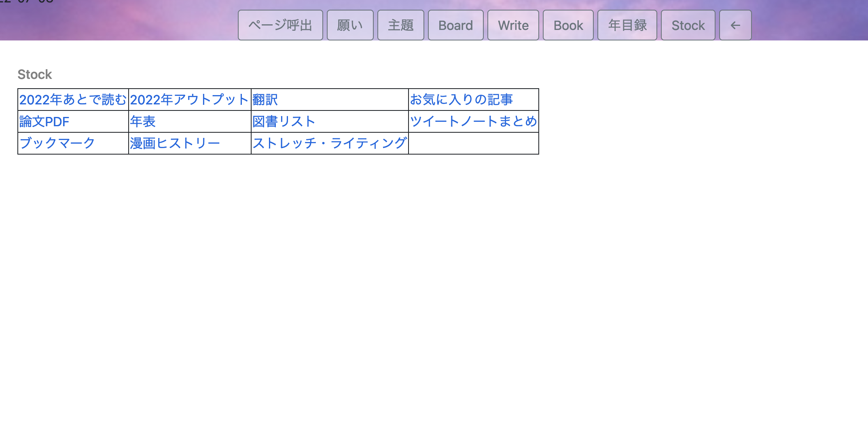Select the 願い toolbar button
Screen dimensions: 868x437
point(350,25)
